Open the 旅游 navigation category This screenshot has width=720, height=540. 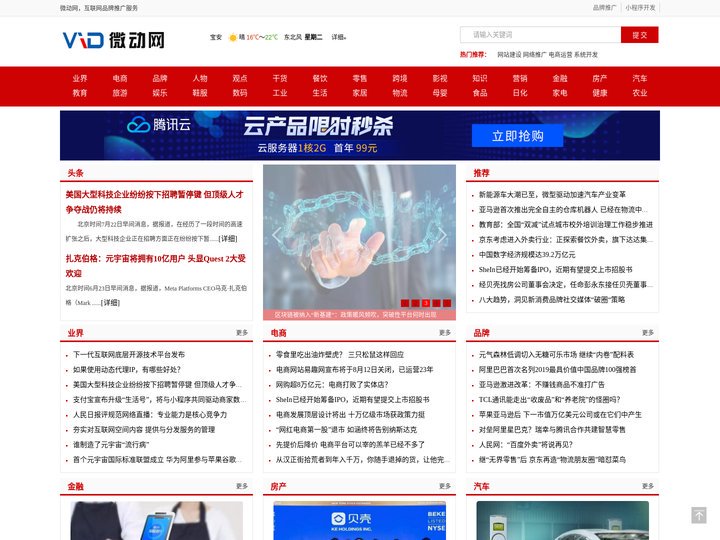coord(120,93)
